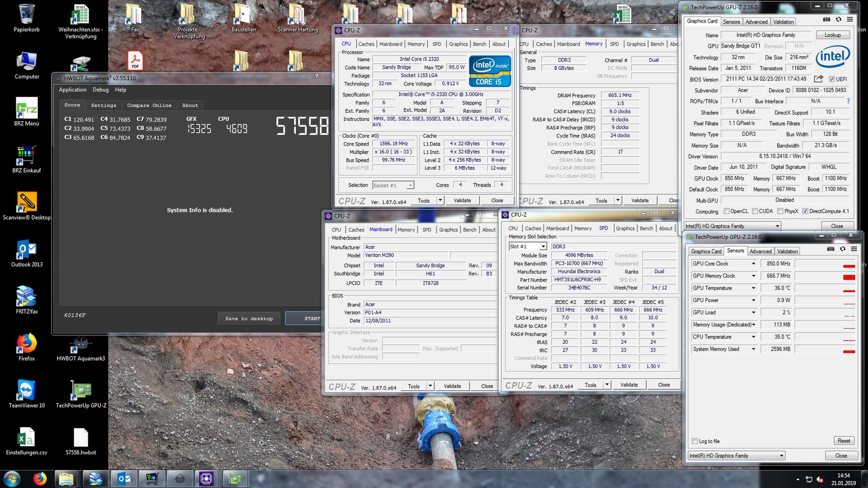The image size is (868, 488).
Task: Click the GPU Core Clock sensor graph
Action: [825, 263]
